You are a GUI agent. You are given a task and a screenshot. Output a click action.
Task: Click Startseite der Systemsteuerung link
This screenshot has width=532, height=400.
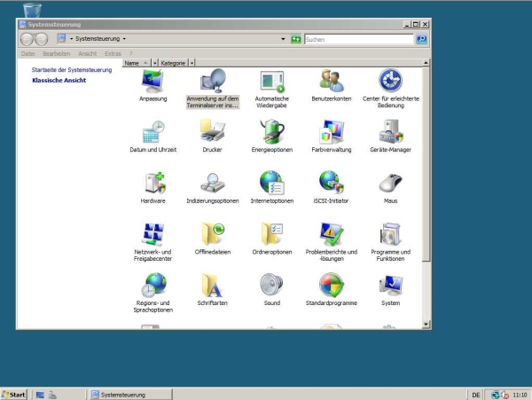coord(72,70)
